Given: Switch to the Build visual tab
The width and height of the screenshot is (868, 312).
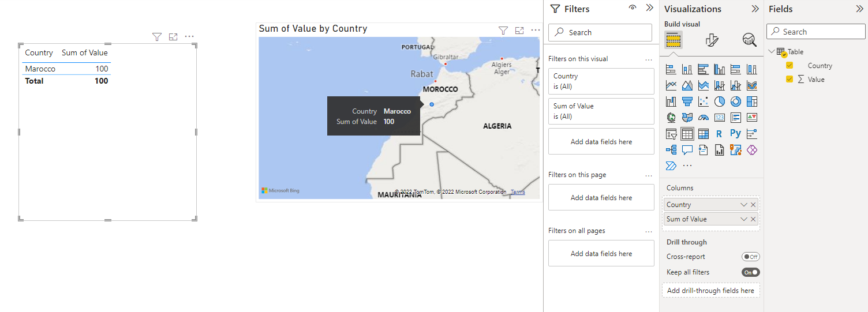Looking at the screenshot, I should (x=674, y=39).
